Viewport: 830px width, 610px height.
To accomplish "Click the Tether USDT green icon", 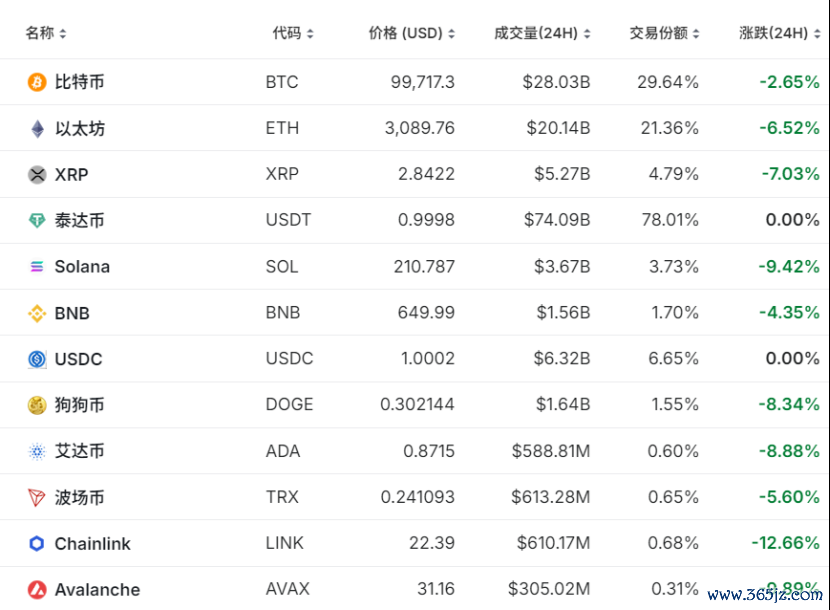I will 37,220.
